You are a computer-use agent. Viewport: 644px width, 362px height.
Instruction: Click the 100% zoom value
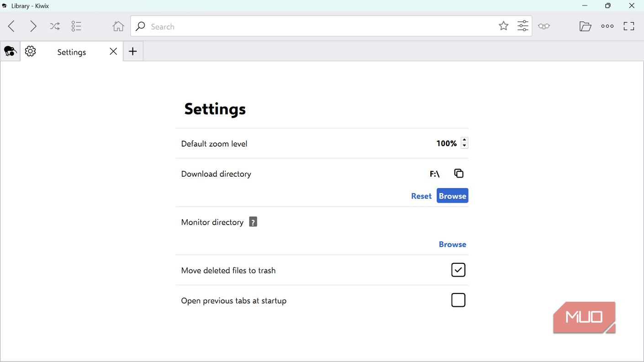446,143
